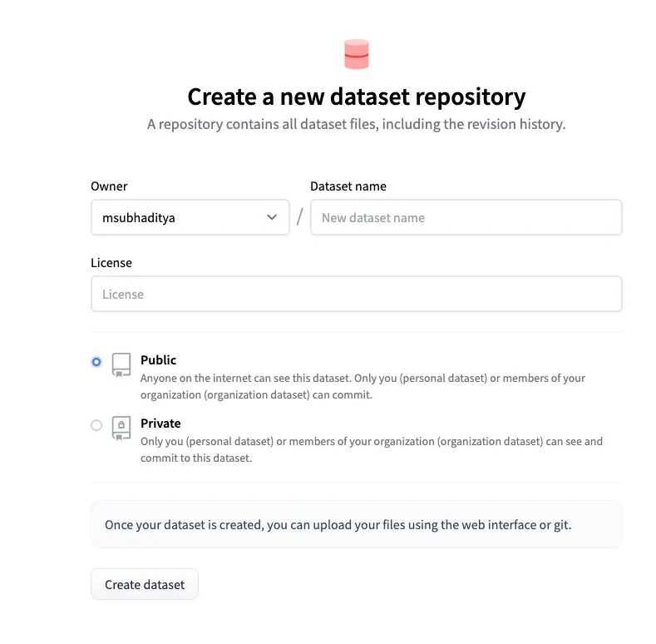
Task: Click the bold Public option label
Action: (x=158, y=360)
